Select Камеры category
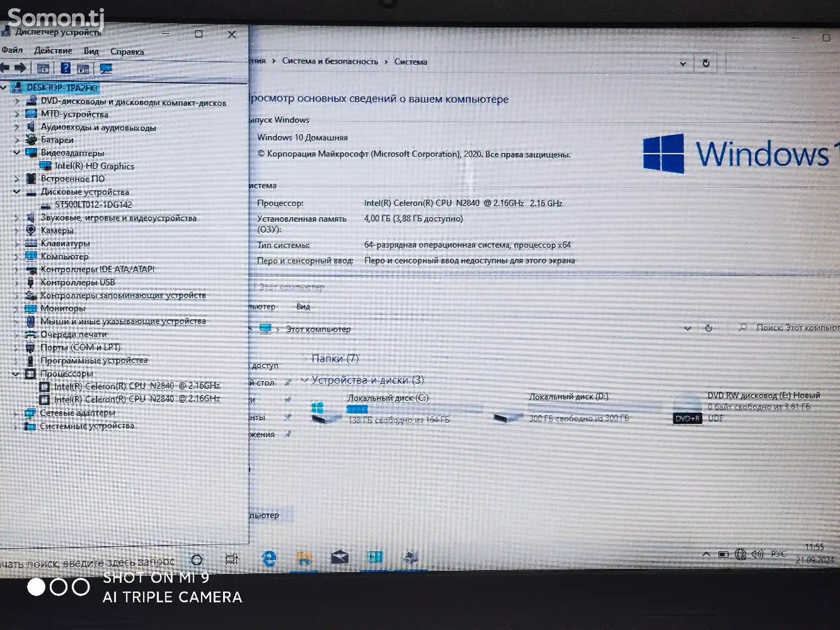Screen dimensions: 840x630 57,230
